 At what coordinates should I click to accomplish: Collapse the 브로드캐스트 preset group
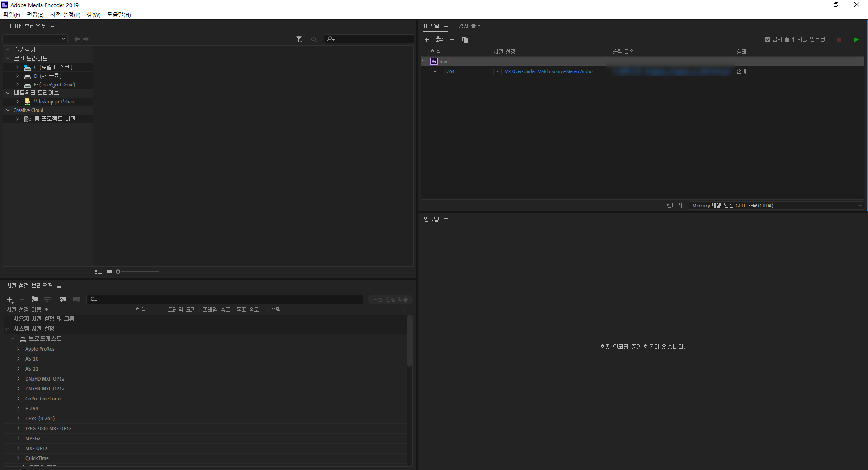(x=13, y=339)
